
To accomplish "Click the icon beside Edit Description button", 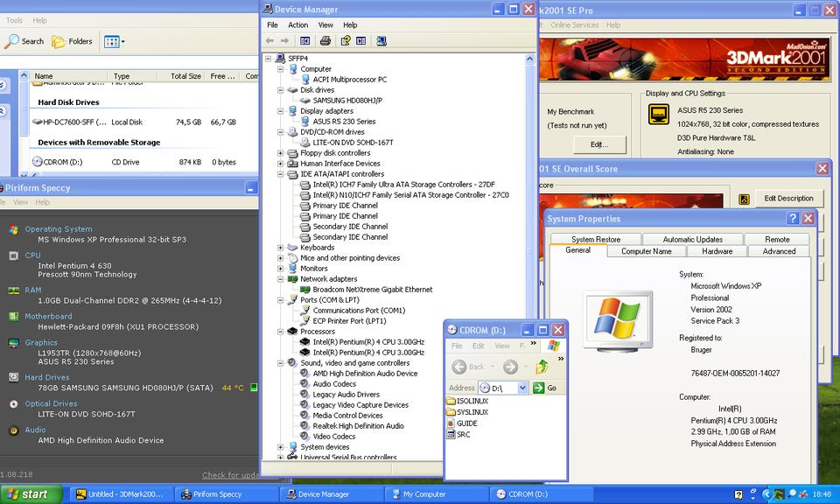I will pos(744,199).
